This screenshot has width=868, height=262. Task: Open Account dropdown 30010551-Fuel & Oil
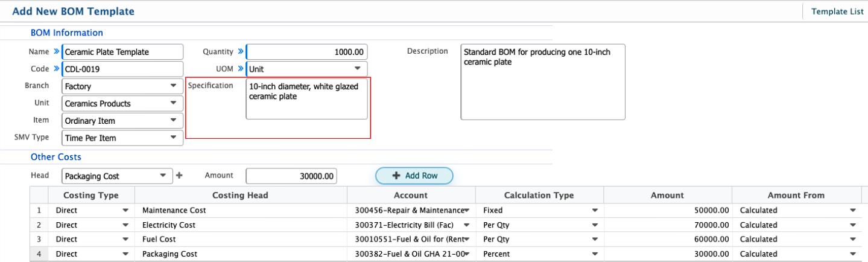412,239
